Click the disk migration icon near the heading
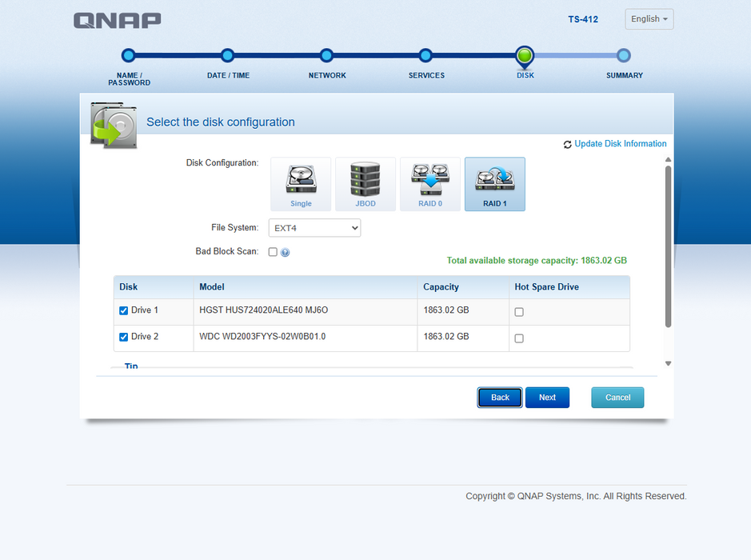 (x=114, y=125)
